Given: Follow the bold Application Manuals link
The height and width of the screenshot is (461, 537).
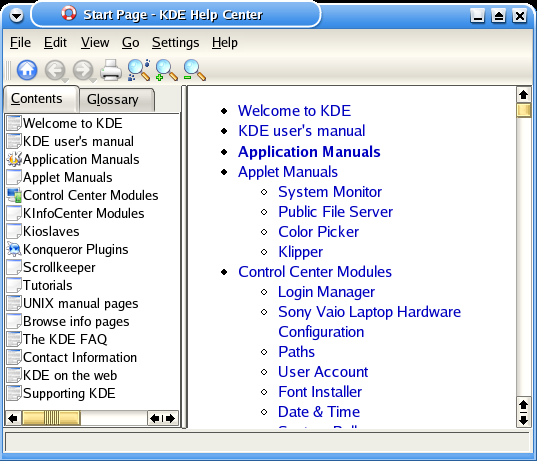Looking at the screenshot, I should [309, 152].
